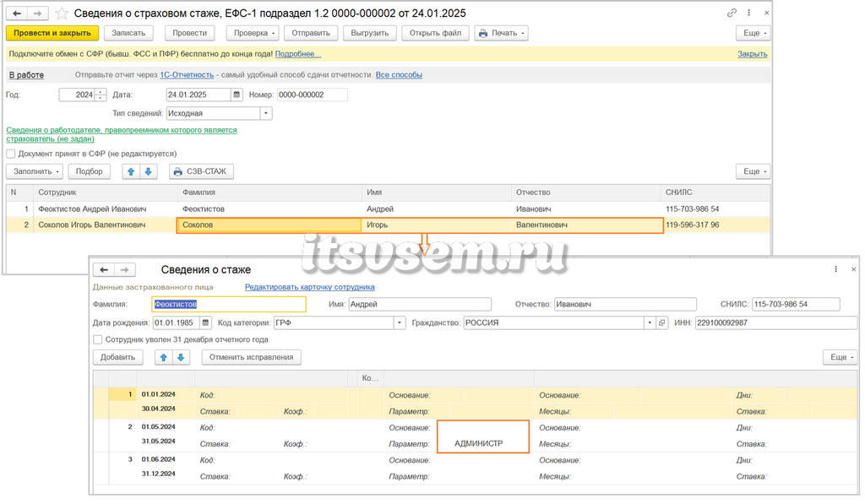Mark document as favorite with the star icon
865x504 pixels.
(x=62, y=14)
